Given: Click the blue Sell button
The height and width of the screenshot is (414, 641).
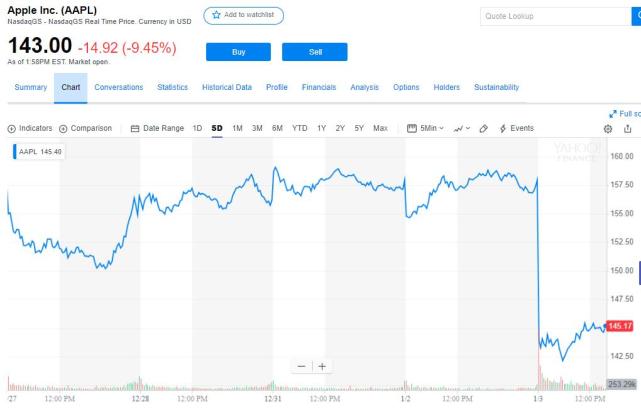Looking at the screenshot, I should coord(315,52).
